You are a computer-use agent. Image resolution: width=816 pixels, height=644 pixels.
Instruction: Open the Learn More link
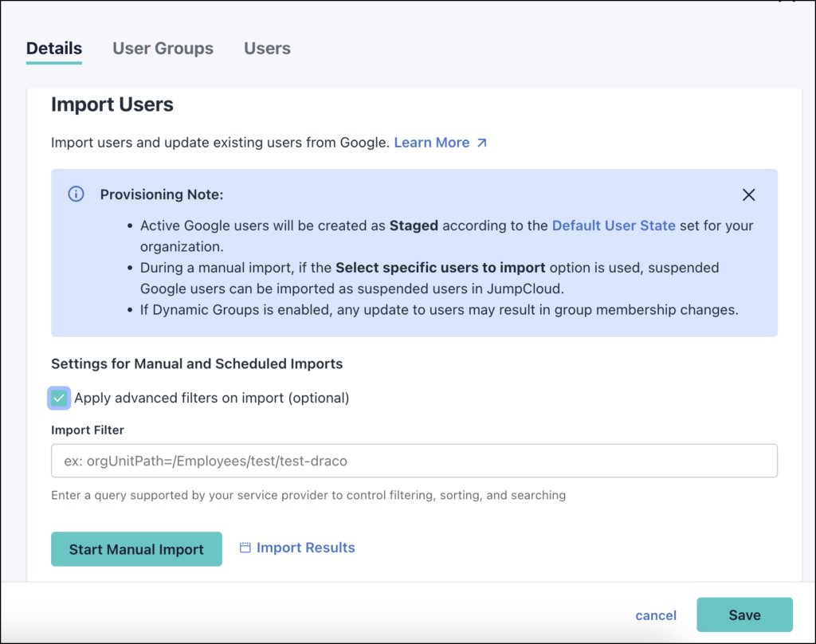click(431, 142)
